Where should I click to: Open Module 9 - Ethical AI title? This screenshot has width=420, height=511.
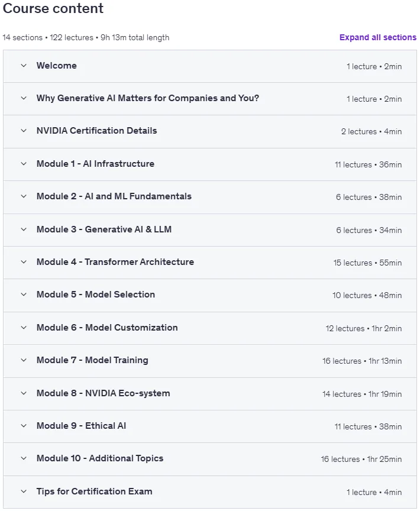point(81,426)
